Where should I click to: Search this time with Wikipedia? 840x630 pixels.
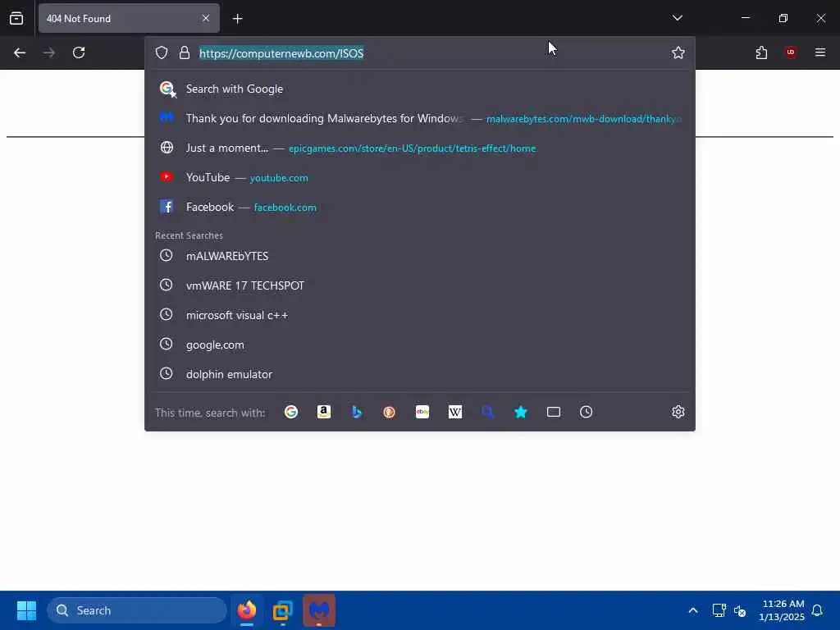click(454, 412)
